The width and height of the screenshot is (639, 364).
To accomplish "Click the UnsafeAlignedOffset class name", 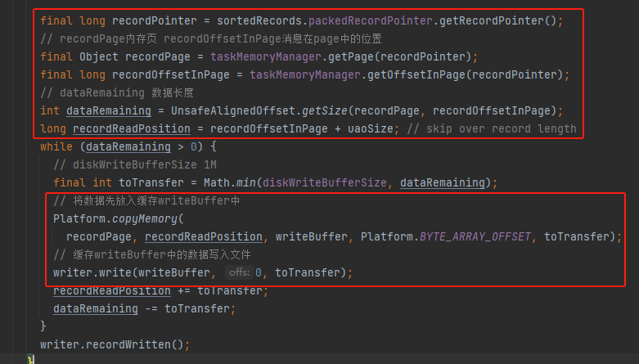I will point(233,110).
